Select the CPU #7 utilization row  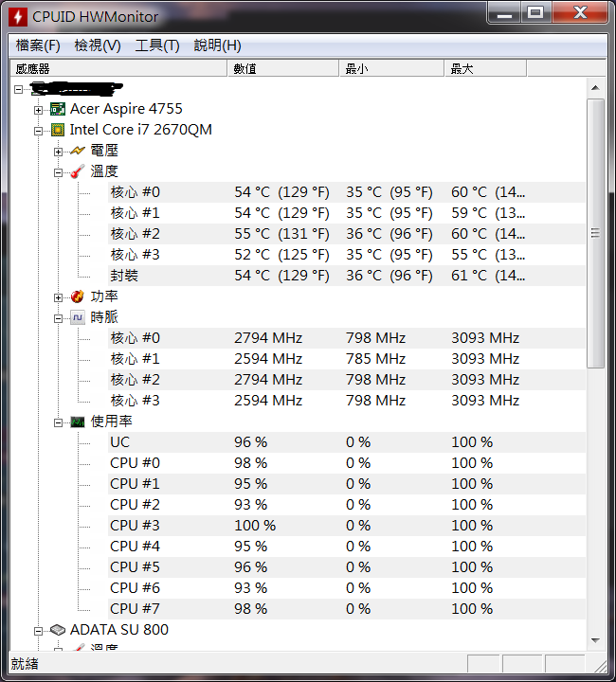coord(346,609)
